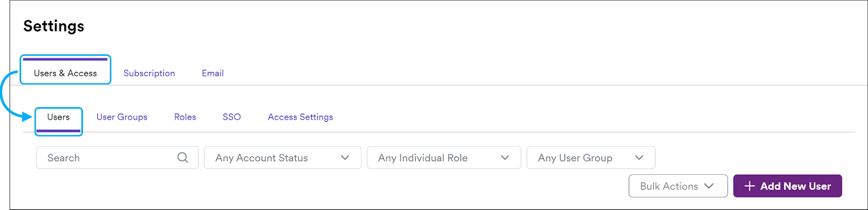Click the Add New User button
This screenshot has width=868, height=210.
(788, 186)
